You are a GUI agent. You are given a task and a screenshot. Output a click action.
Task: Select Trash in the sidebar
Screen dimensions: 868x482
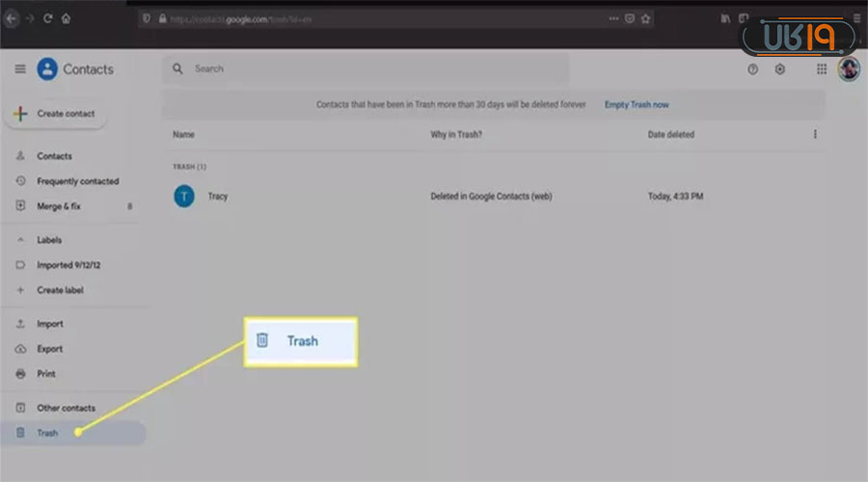[48, 433]
